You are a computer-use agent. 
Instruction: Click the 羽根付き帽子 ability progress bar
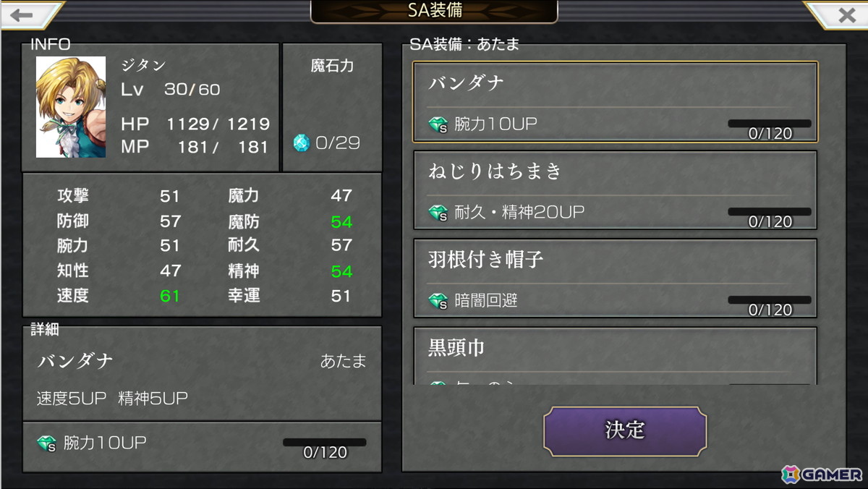(770, 299)
